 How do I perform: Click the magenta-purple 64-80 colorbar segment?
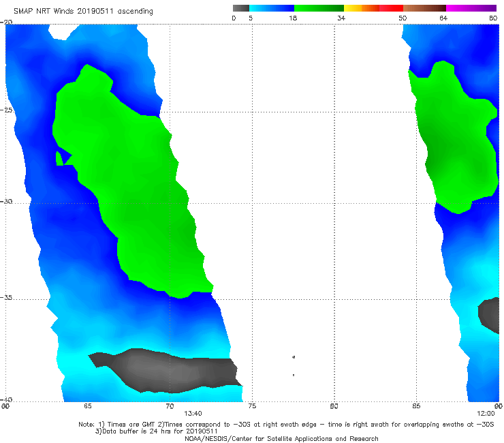pos(471,8)
